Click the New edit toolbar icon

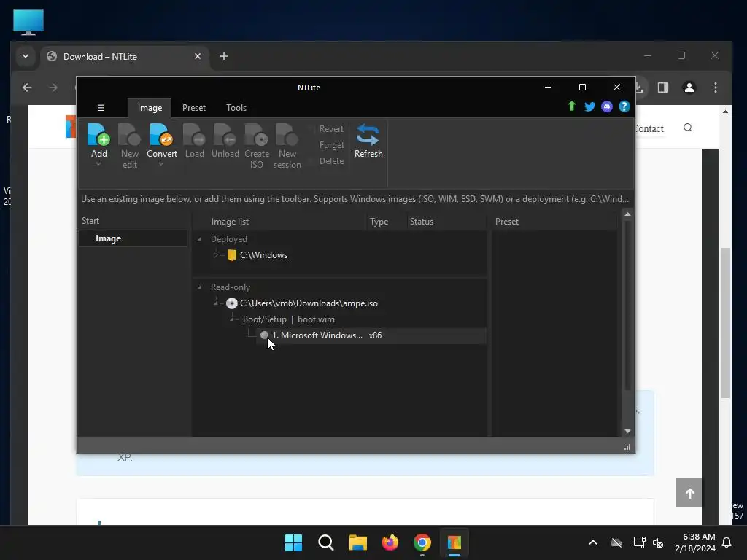click(129, 135)
